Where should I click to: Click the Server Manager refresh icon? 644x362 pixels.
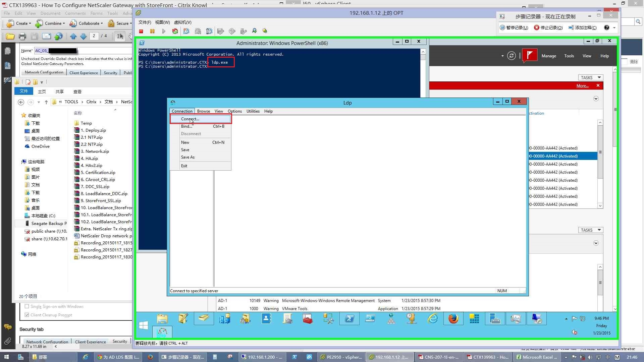click(x=511, y=56)
